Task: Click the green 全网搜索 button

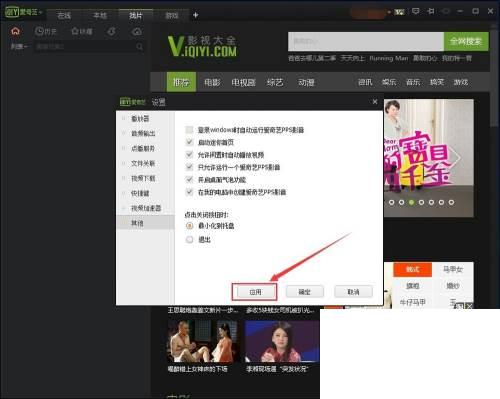Action: coord(466,41)
